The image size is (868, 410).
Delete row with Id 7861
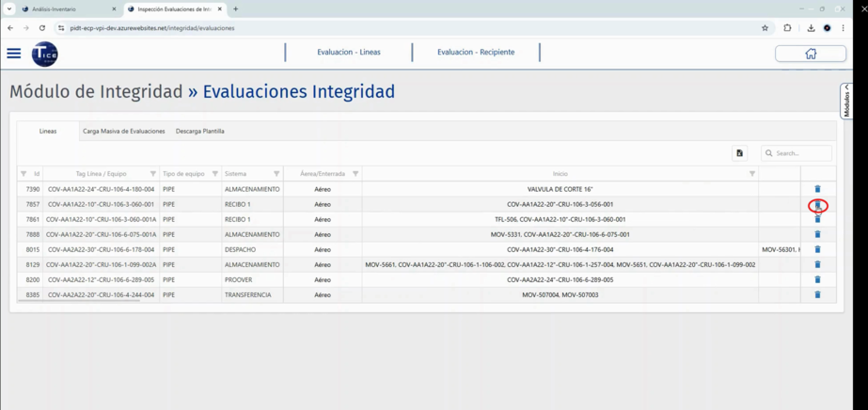click(817, 219)
